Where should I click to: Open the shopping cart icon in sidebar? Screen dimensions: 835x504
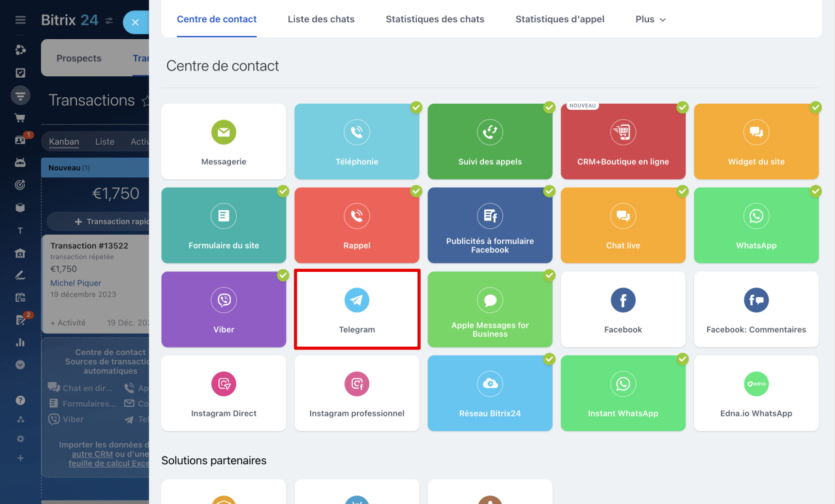[x=20, y=118]
